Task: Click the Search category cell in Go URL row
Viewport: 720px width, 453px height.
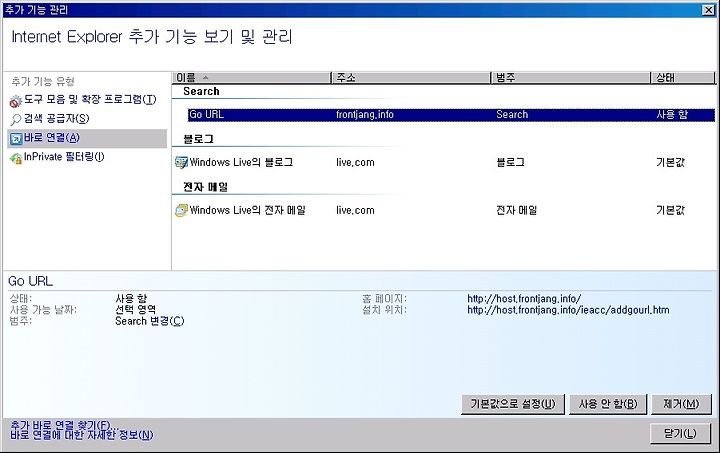Action: pyautogui.click(x=512, y=115)
